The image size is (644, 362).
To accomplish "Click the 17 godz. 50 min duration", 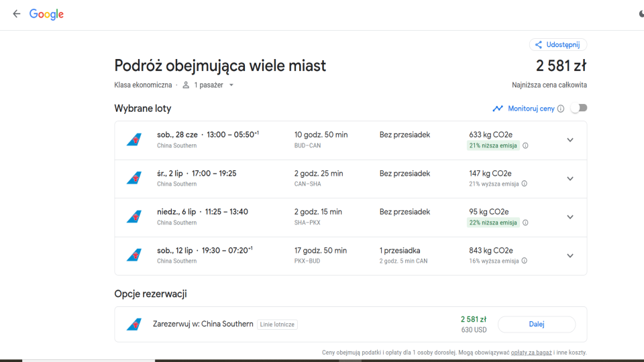I will point(321,250).
